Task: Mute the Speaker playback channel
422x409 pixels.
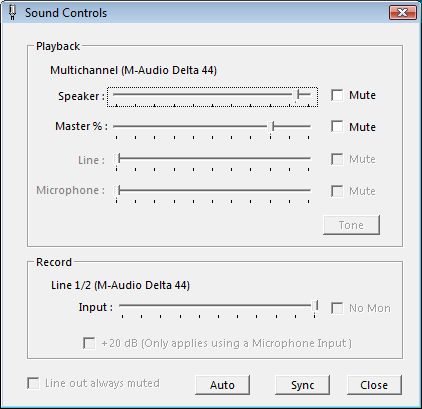Action: coord(337,95)
